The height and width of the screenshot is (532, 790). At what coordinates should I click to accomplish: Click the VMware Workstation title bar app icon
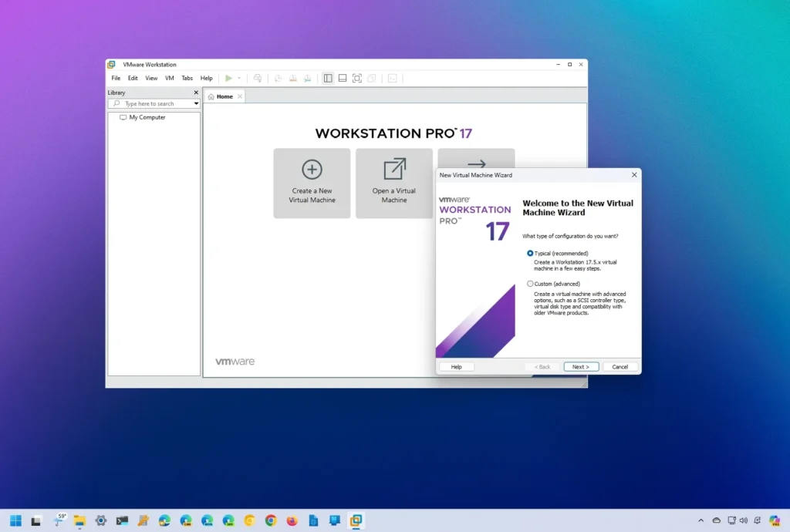(112, 65)
